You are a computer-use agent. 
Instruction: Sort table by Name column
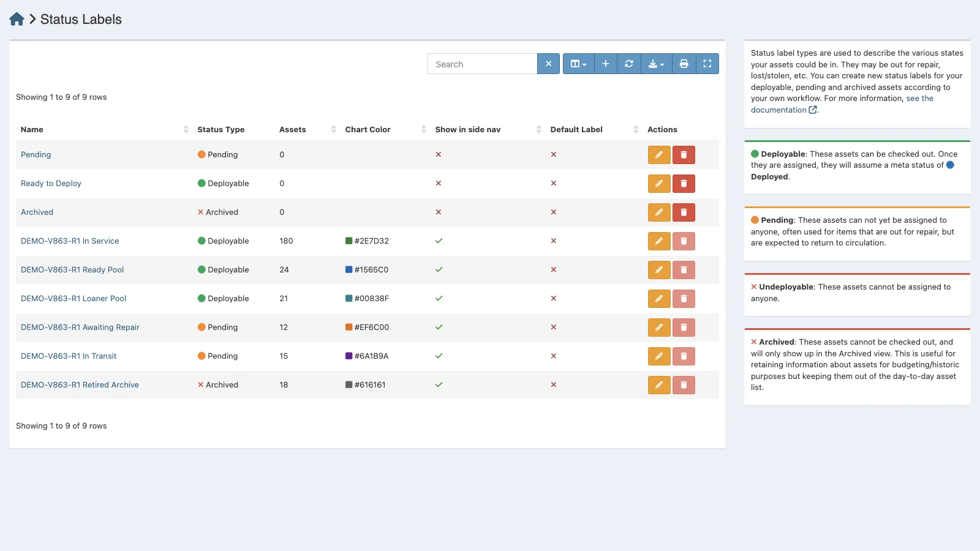click(104, 129)
